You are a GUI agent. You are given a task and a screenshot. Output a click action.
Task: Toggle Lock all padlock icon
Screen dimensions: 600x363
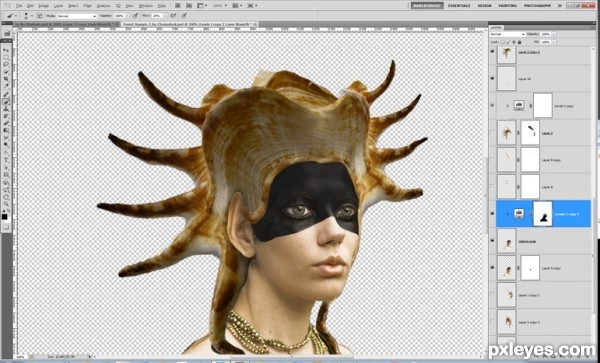click(519, 42)
